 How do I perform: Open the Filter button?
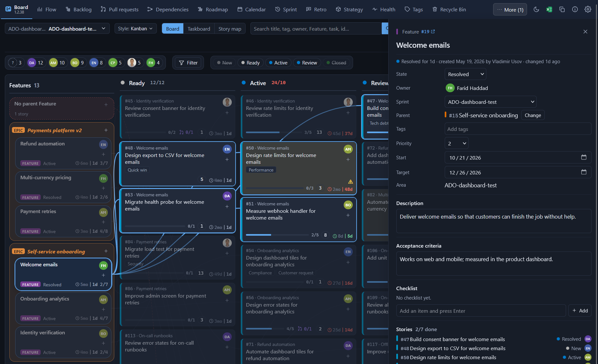pyautogui.click(x=188, y=63)
